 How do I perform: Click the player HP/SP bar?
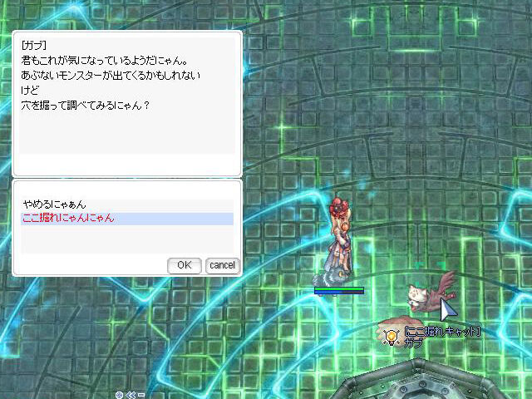point(338,290)
